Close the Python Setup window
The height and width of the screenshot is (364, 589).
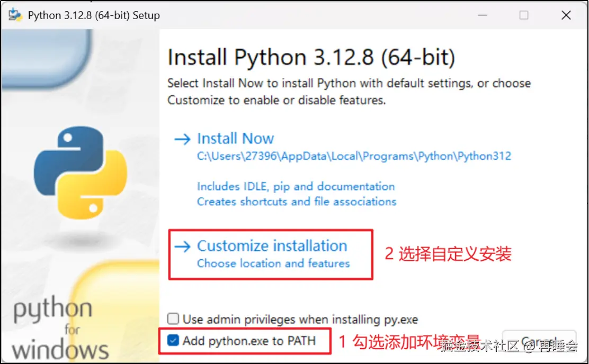click(x=566, y=15)
